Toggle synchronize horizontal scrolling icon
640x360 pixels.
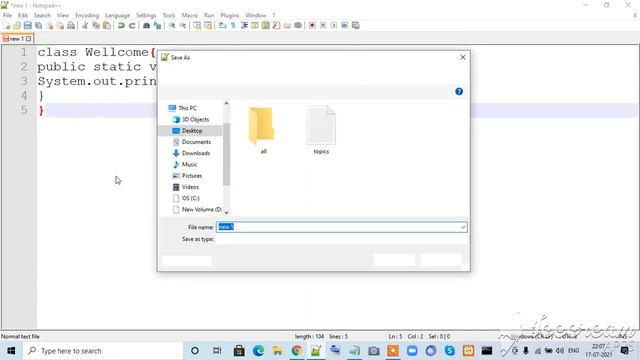click(x=208, y=25)
